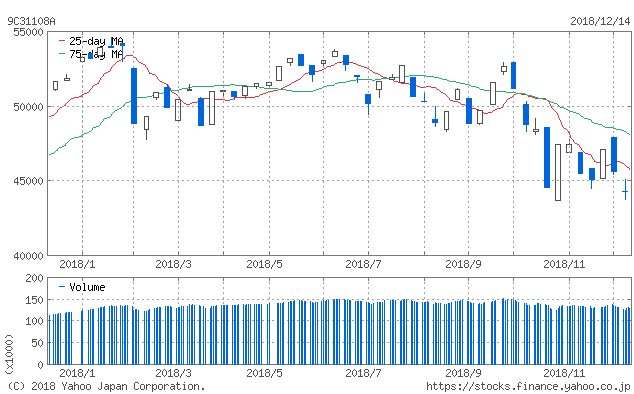Click 2018/9 under the volume chart
634x394 pixels.
pos(463,373)
